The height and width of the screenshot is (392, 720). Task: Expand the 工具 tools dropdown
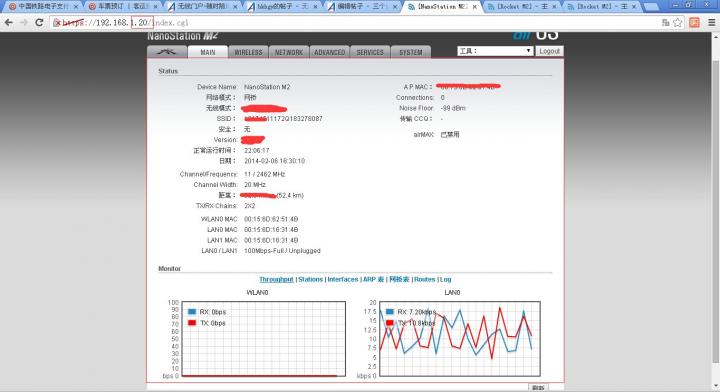495,51
